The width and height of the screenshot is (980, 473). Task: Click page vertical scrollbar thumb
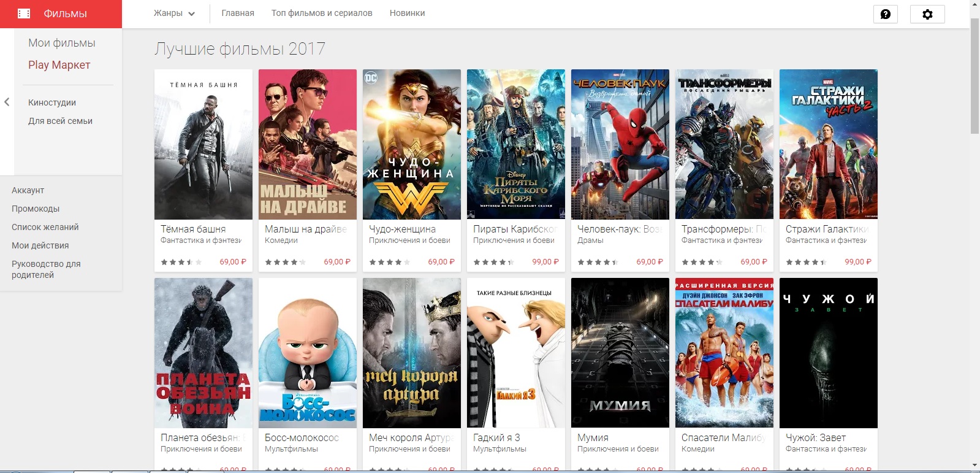click(x=975, y=76)
